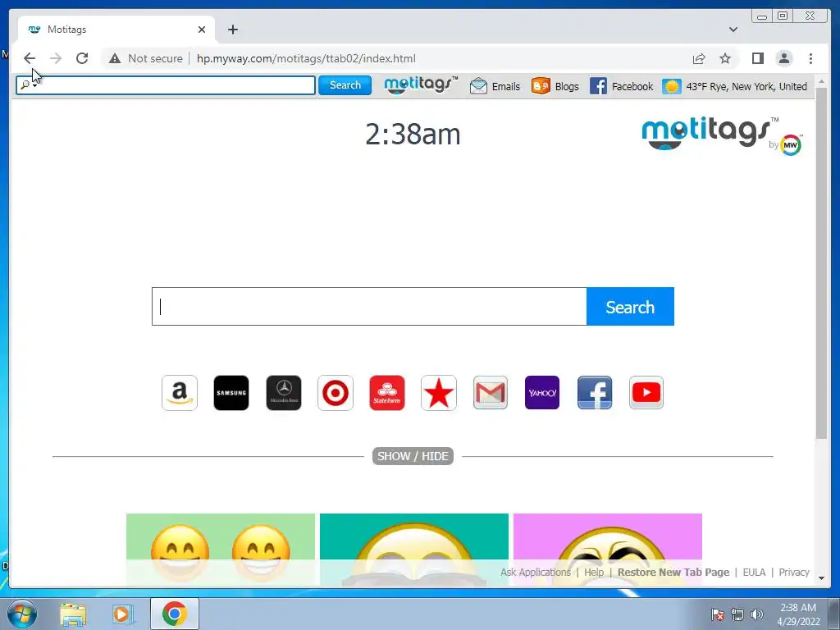Open the Privacy footer link
The height and width of the screenshot is (630, 840).
tap(794, 572)
